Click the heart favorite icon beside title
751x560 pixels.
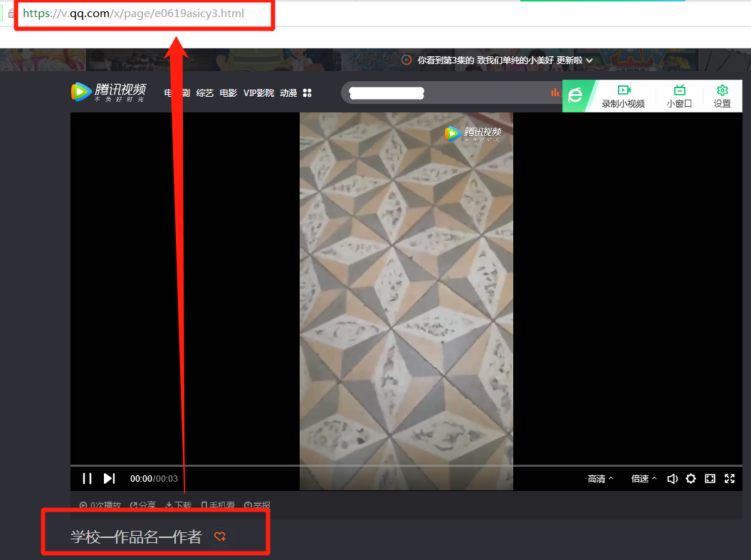(221, 537)
